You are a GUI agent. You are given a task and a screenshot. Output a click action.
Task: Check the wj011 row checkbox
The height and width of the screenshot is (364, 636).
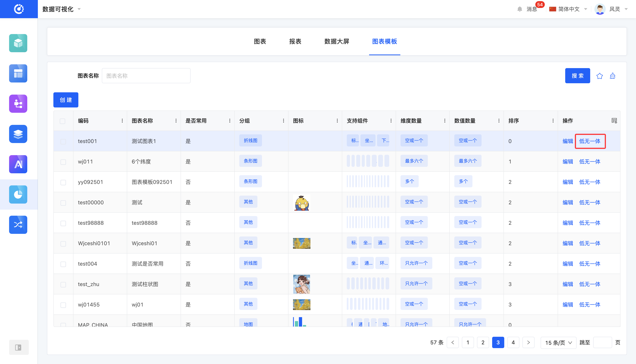click(63, 162)
